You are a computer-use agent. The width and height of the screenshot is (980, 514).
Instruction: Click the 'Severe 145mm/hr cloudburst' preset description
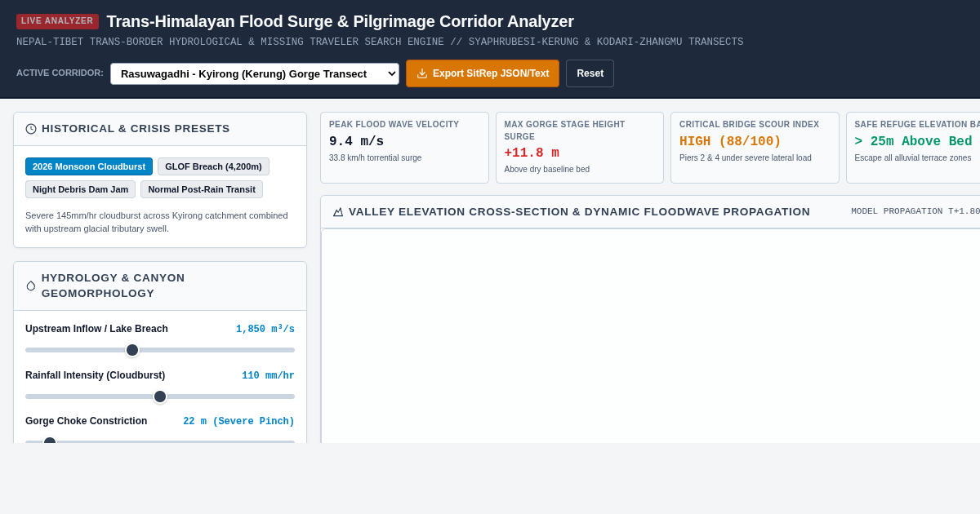[x=157, y=222]
